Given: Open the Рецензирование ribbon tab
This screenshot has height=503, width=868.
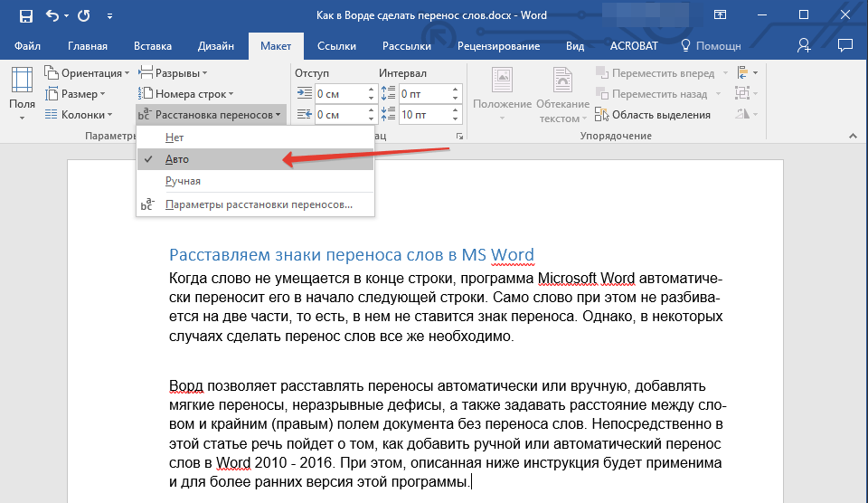Looking at the screenshot, I should tap(498, 46).
